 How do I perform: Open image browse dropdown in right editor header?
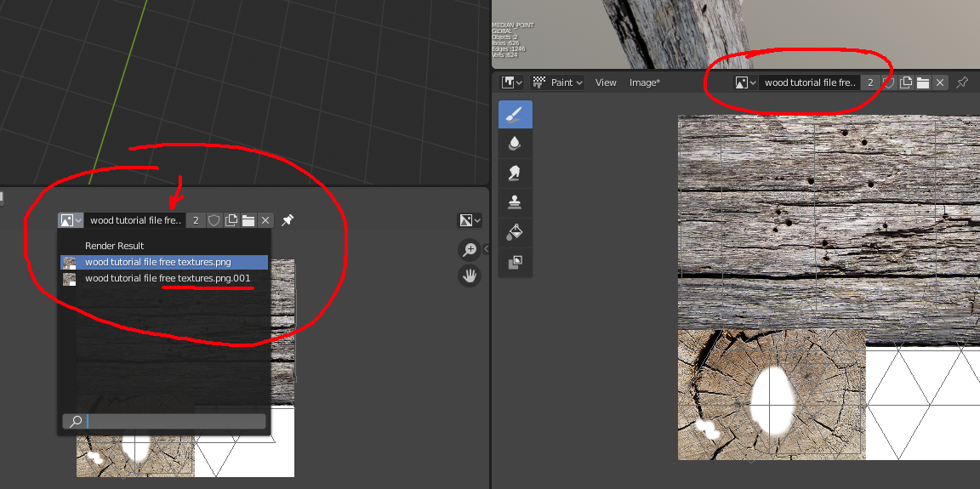pos(745,82)
